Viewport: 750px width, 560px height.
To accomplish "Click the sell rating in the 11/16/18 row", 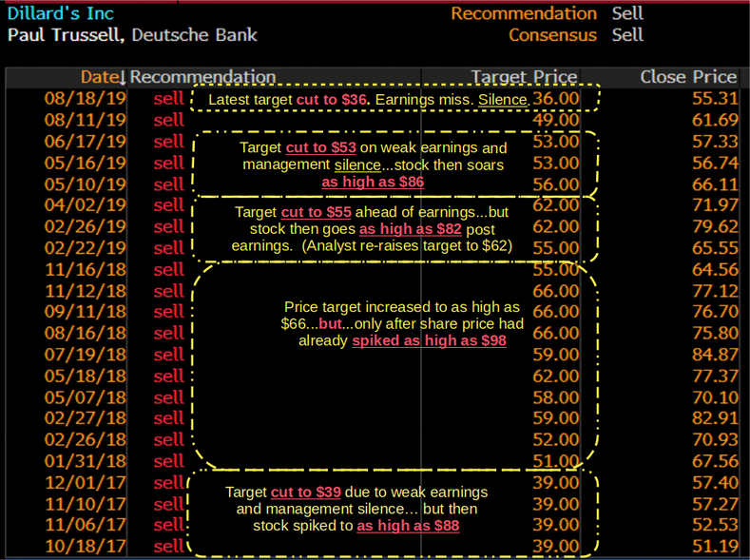I will click(169, 270).
